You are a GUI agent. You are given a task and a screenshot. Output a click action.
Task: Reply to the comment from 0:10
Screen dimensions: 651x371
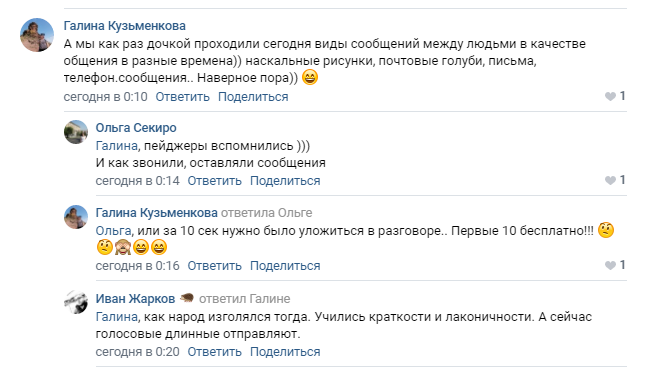pyautogui.click(x=182, y=97)
